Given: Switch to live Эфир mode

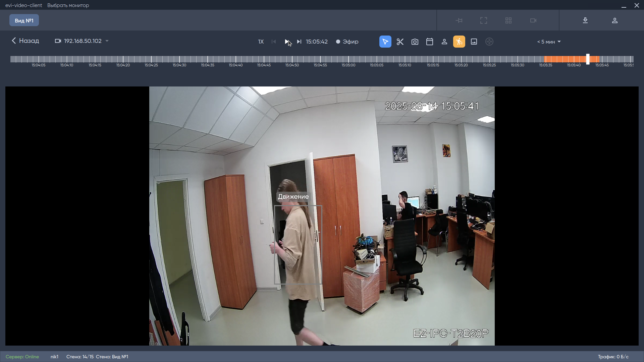Looking at the screenshot, I should point(347,42).
